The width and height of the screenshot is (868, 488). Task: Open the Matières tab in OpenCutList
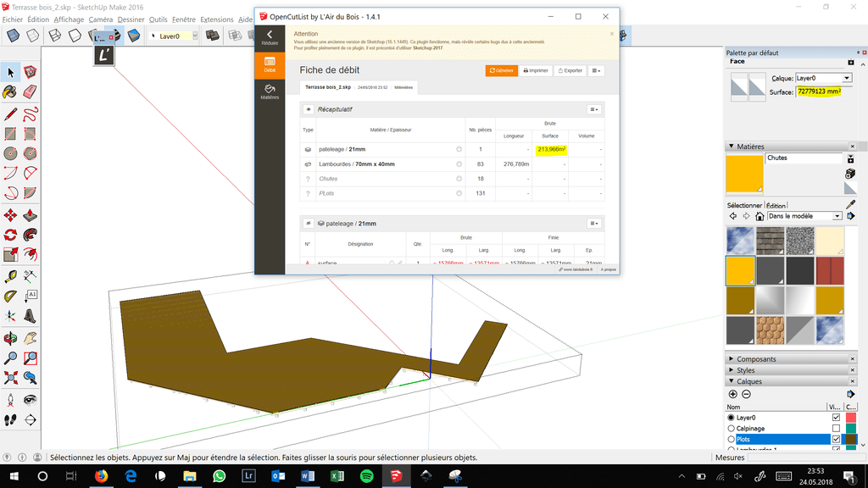[270, 91]
